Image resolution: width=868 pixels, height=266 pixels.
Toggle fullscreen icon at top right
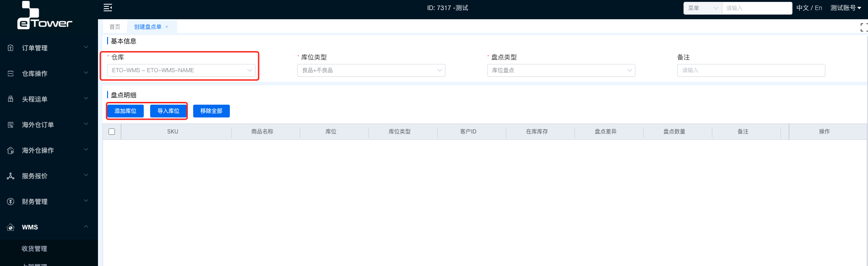[863, 27]
